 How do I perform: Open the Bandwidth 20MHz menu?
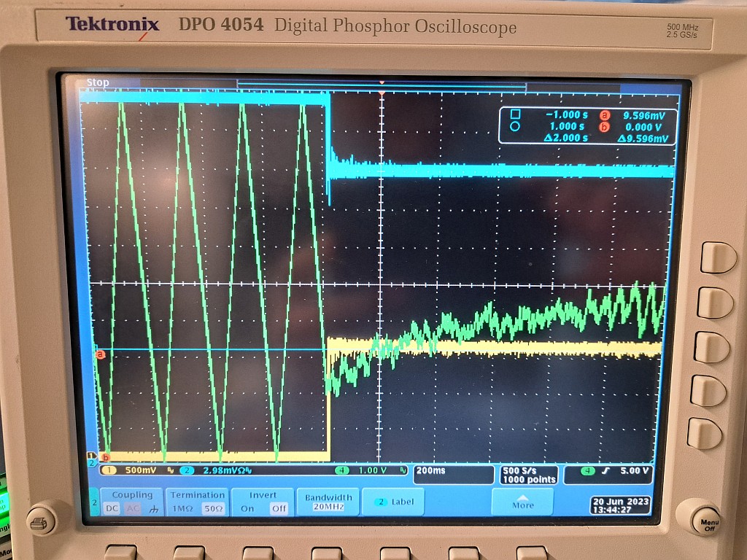(328, 502)
